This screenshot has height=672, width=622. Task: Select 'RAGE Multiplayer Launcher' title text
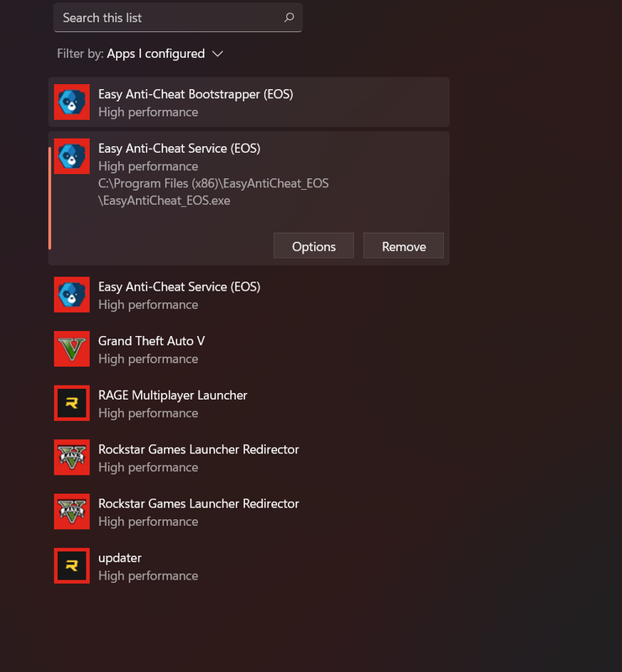(173, 395)
